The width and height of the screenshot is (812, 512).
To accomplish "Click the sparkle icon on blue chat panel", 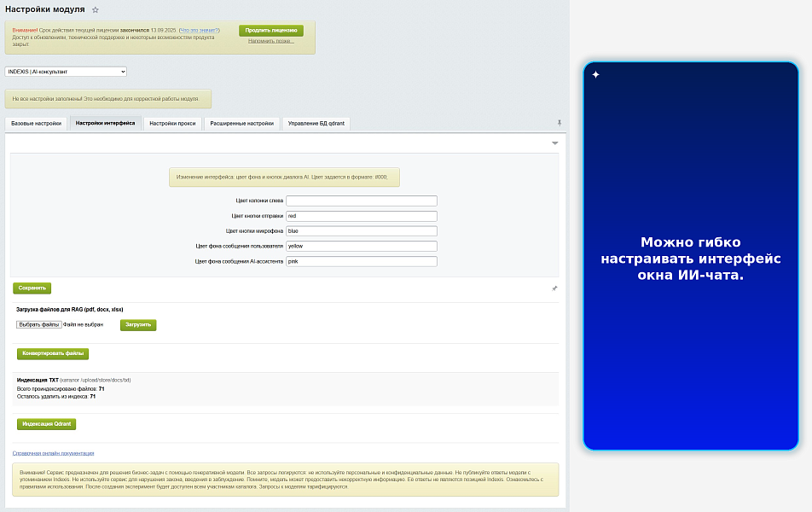I will 596,74.
